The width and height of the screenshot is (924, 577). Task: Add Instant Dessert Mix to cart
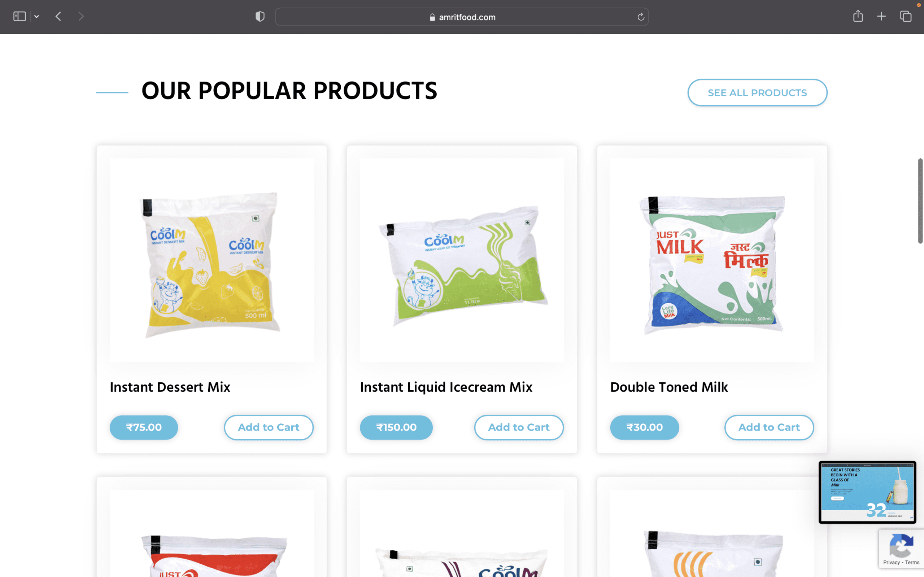[269, 427]
